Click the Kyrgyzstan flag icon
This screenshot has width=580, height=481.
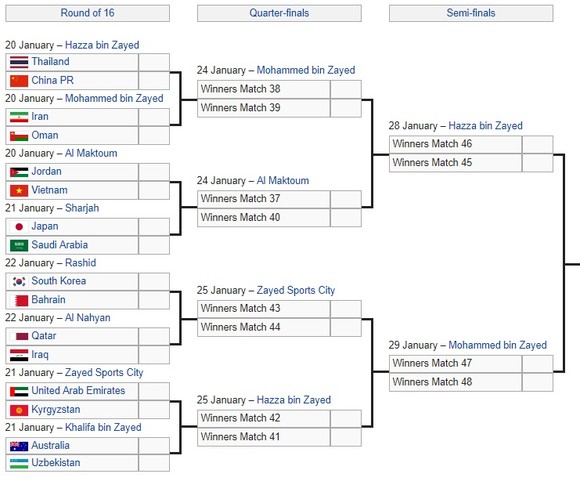[x=19, y=410]
